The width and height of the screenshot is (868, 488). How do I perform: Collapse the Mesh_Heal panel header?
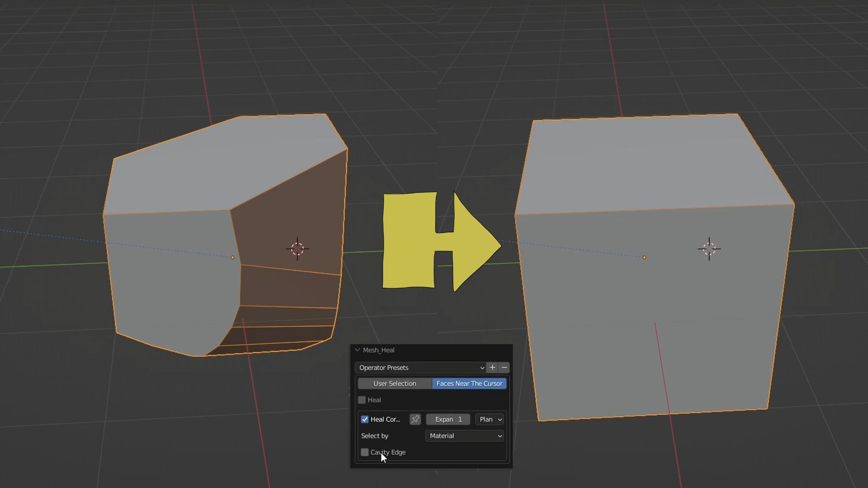click(357, 350)
